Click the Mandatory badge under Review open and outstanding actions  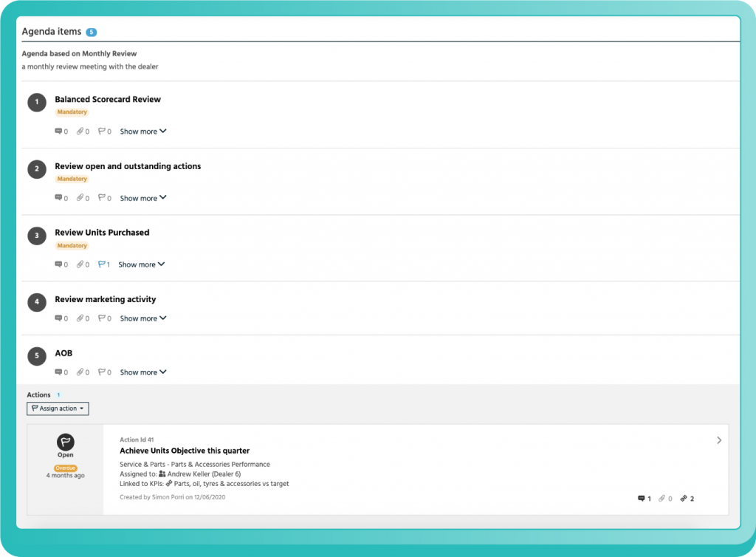pos(72,179)
